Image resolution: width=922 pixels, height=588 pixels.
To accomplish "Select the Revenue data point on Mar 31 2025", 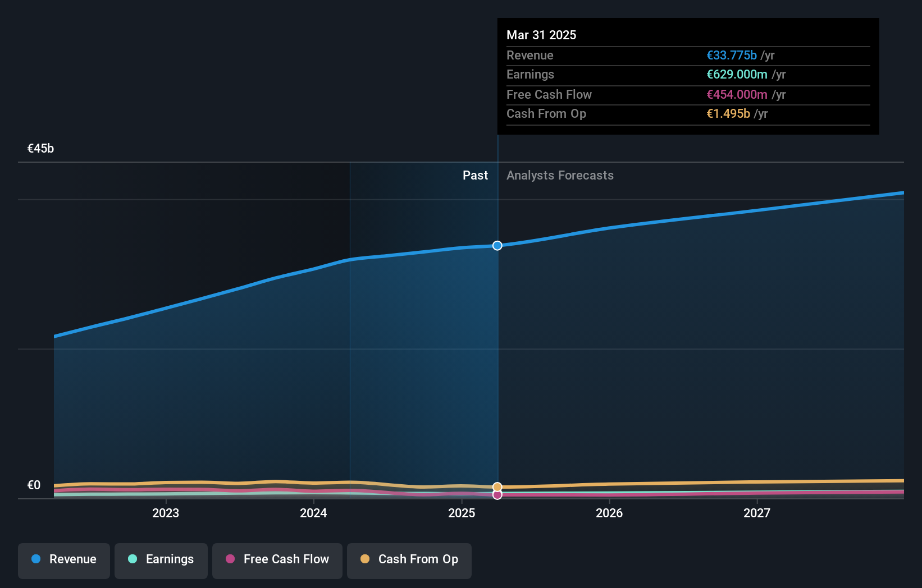I will click(497, 245).
